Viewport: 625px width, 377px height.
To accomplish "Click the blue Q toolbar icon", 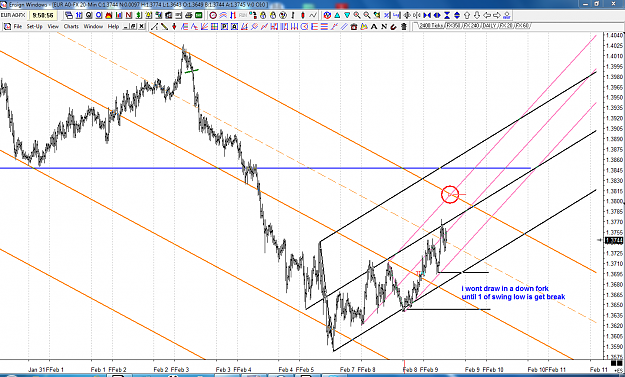I will tap(98, 15).
